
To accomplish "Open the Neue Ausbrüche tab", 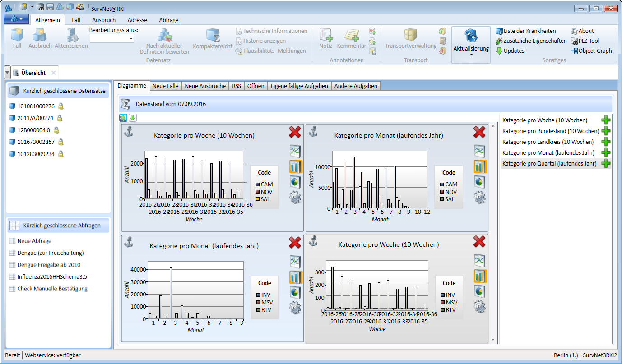I will pos(205,86).
